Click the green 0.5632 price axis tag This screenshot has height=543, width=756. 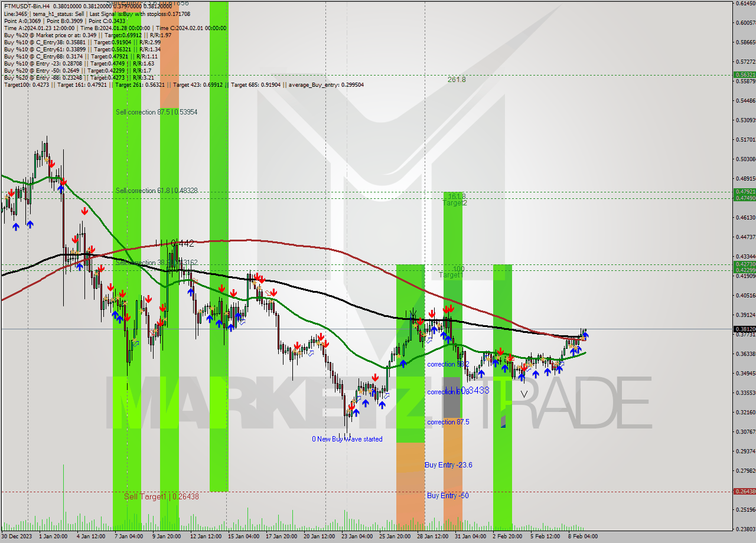[745, 75]
